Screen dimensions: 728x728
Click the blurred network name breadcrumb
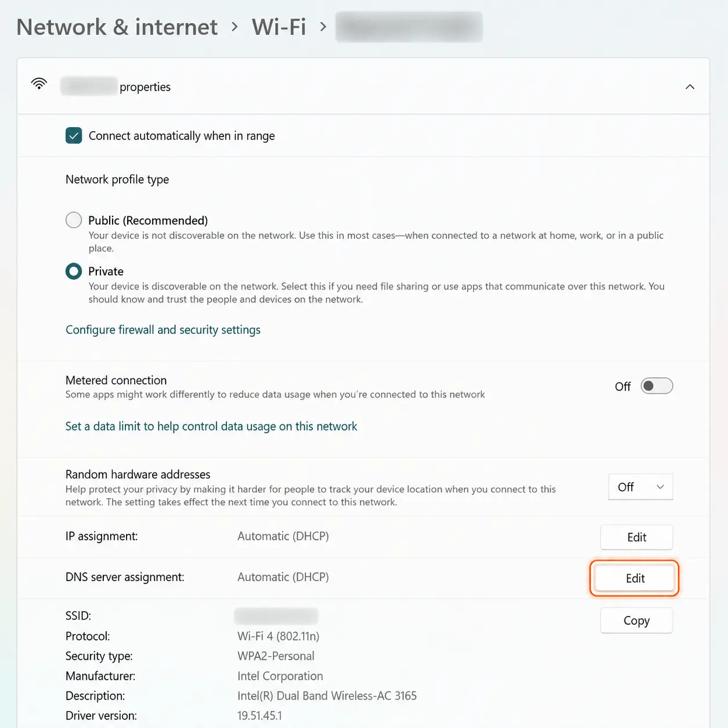pos(409,27)
